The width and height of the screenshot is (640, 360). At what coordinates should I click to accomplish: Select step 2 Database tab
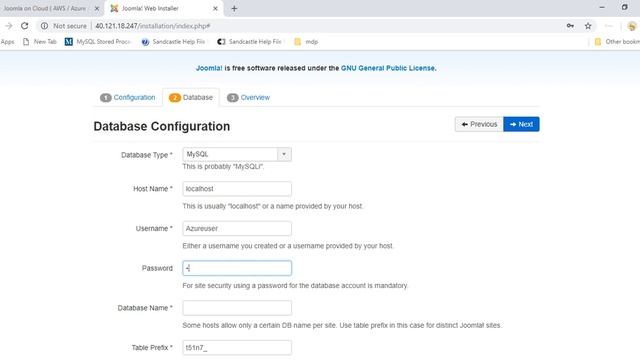(191, 98)
